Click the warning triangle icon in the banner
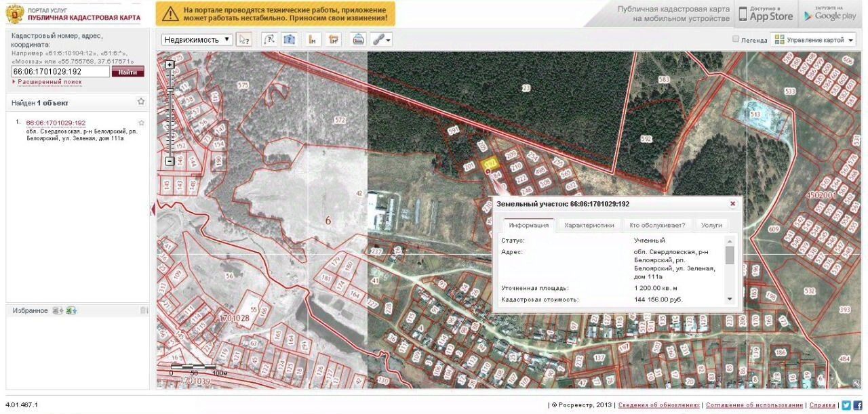Viewport: 868px width, 414px height. [x=170, y=14]
